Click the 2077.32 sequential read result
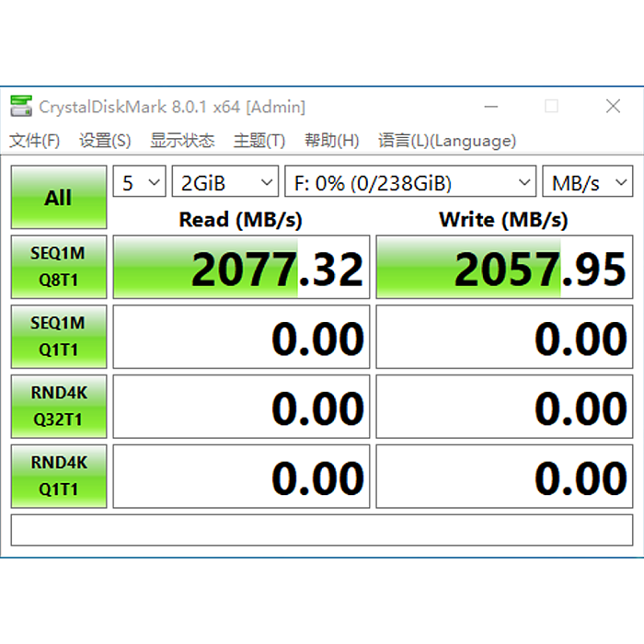This screenshot has height=644, width=644. (241, 267)
